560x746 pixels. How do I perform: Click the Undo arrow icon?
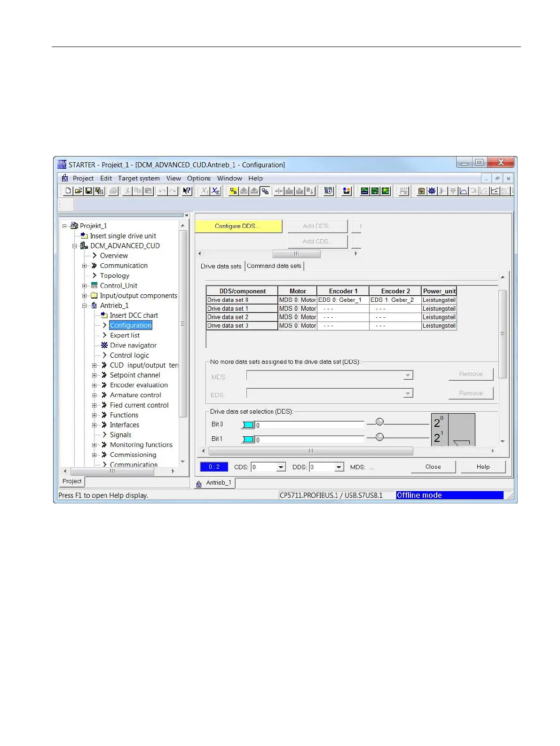(162, 191)
